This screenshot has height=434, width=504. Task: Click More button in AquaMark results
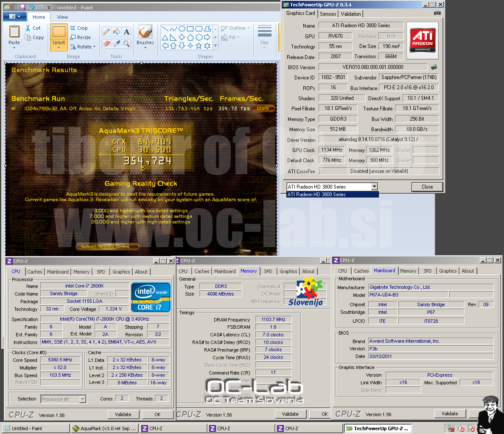(263, 108)
